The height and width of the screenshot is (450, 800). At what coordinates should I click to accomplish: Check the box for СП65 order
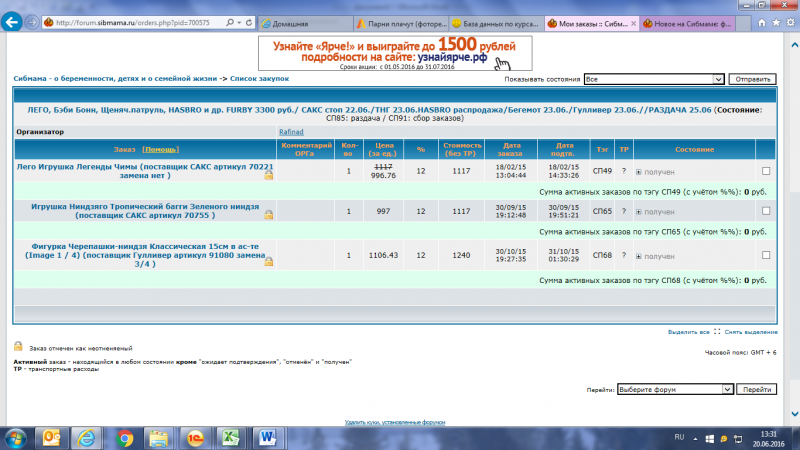[766, 211]
